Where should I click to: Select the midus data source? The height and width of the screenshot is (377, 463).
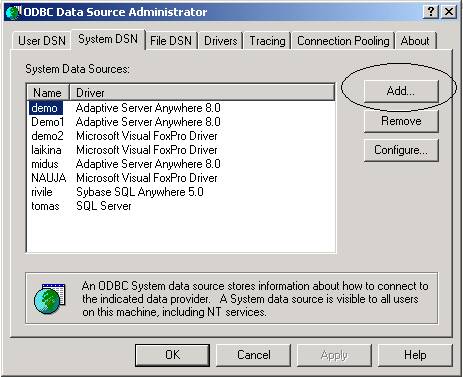point(45,164)
